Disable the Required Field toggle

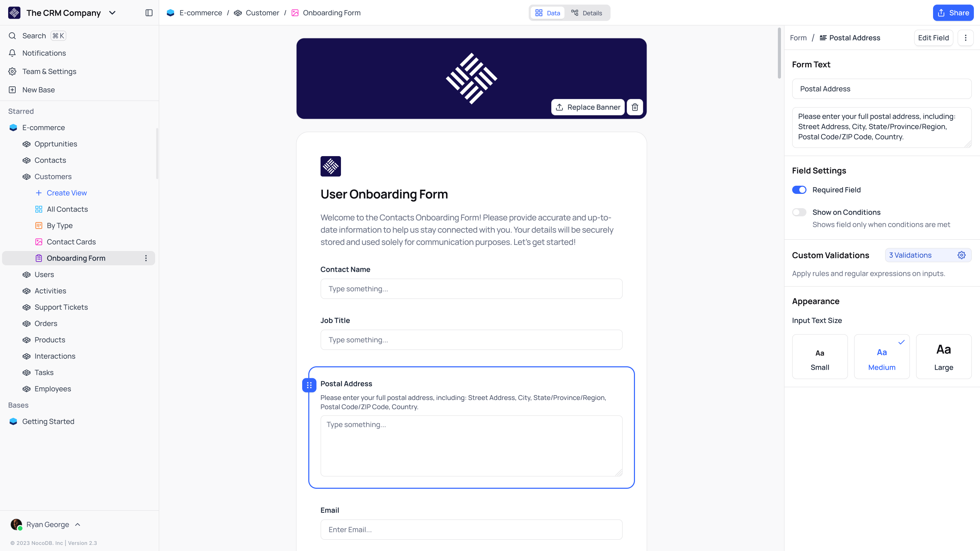tap(799, 190)
